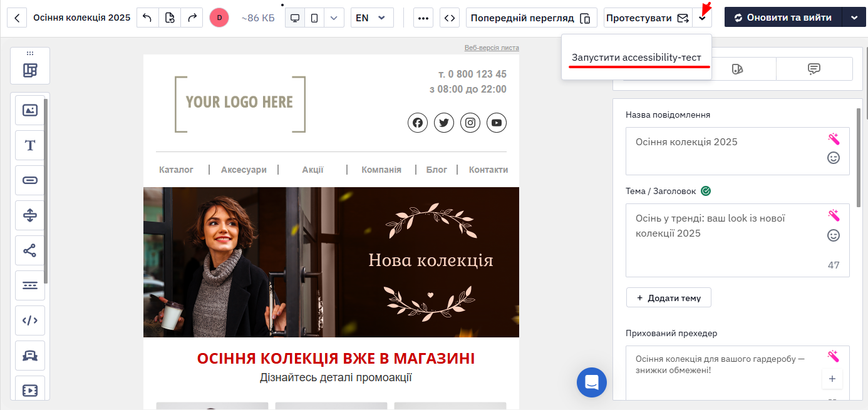
Task: Undo the last action
Action: [147, 18]
